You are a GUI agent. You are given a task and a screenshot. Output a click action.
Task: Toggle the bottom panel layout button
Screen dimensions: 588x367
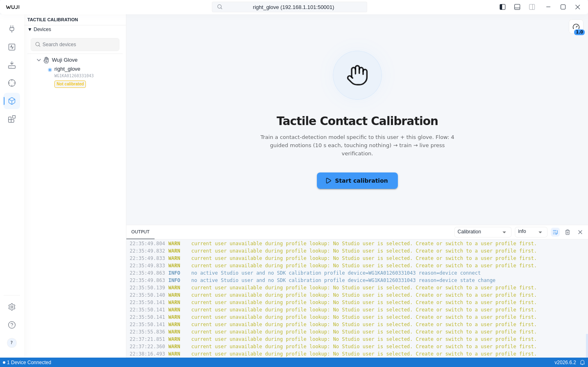coord(517,7)
